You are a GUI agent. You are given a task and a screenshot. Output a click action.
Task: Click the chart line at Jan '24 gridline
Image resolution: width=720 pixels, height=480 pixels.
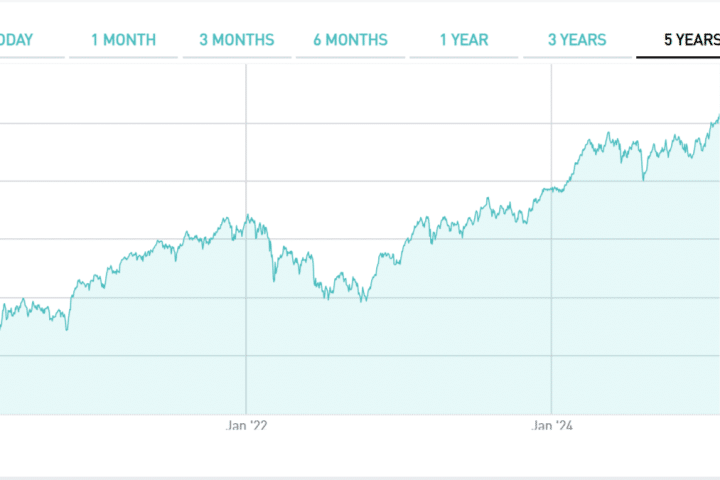[x=552, y=188]
